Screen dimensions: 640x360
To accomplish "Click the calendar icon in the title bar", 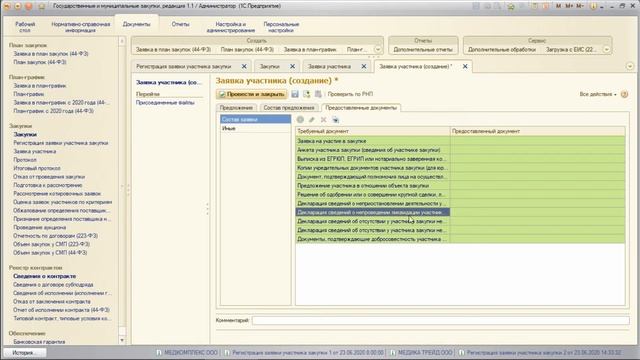I will click(546, 6).
